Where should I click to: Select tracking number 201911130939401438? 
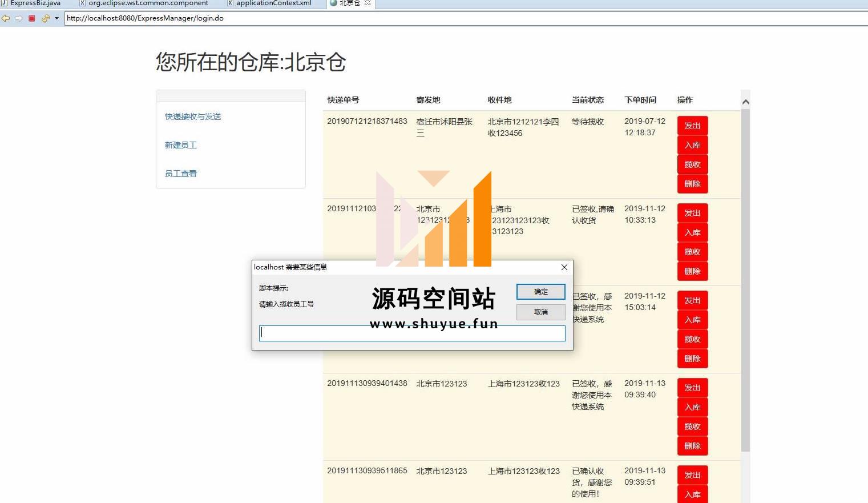point(367,383)
